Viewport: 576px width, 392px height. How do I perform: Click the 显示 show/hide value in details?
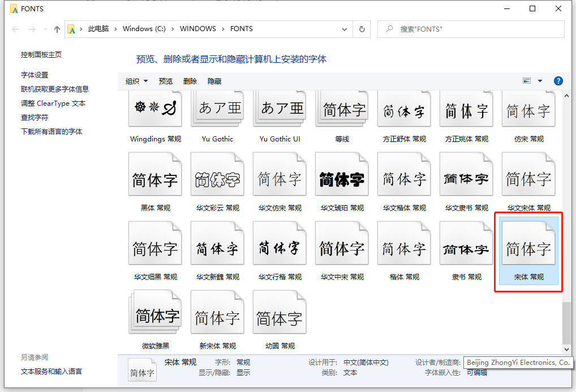243,373
